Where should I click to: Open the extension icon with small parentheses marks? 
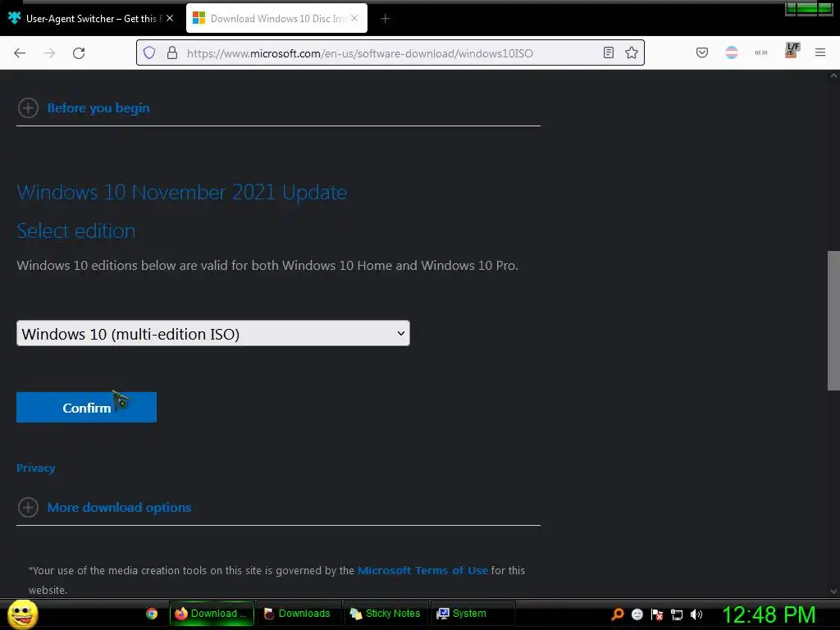[761, 52]
